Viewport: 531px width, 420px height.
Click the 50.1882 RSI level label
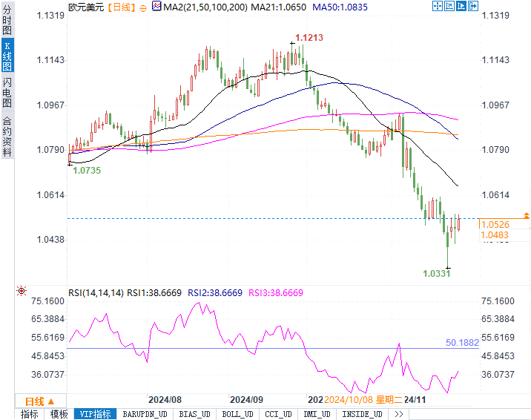[x=462, y=343]
